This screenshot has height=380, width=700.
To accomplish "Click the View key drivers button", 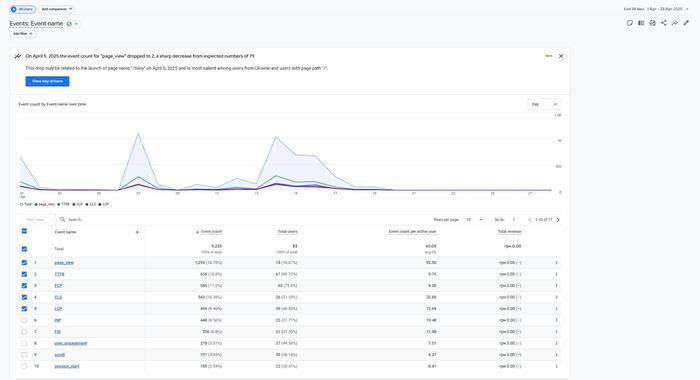I will (47, 81).
